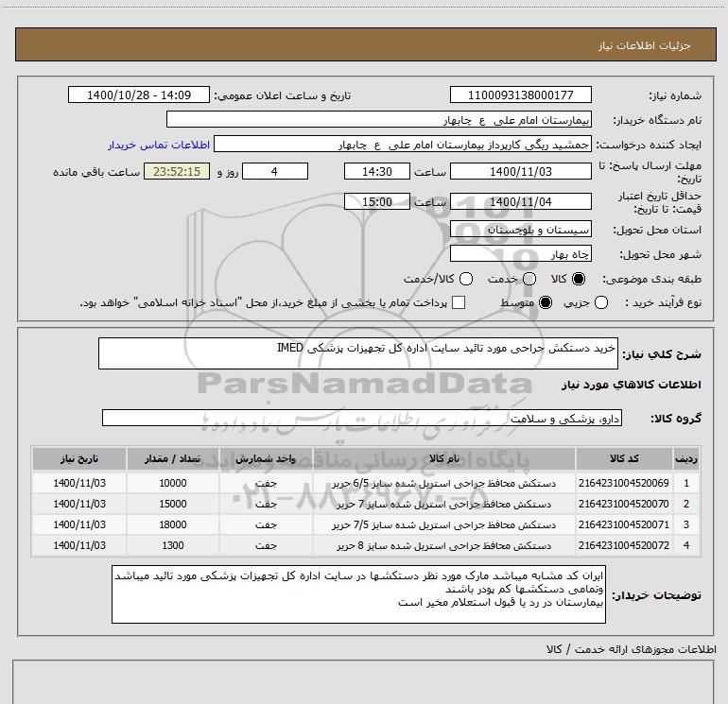Click general need description text box
Viewport: 728px width, 704px height.
358,353
